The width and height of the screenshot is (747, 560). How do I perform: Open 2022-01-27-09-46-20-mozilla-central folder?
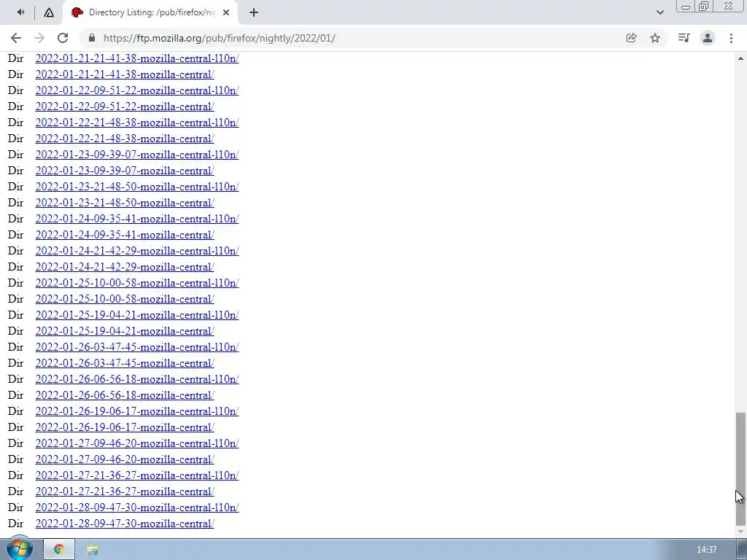click(125, 459)
